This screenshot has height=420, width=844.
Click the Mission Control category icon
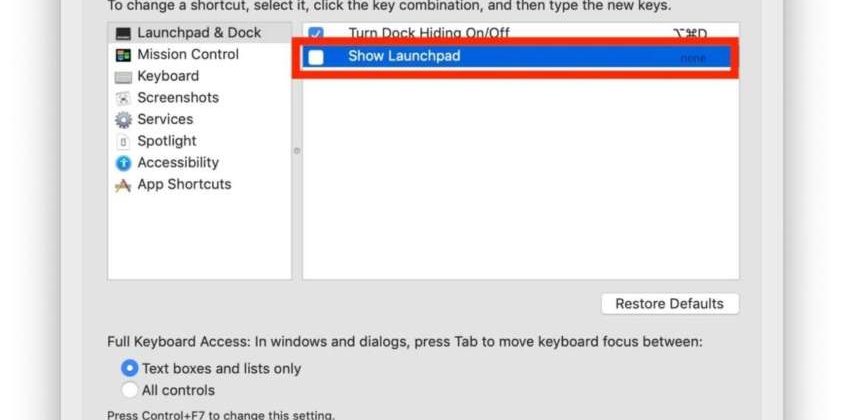pyautogui.click(x=123, y=55)
